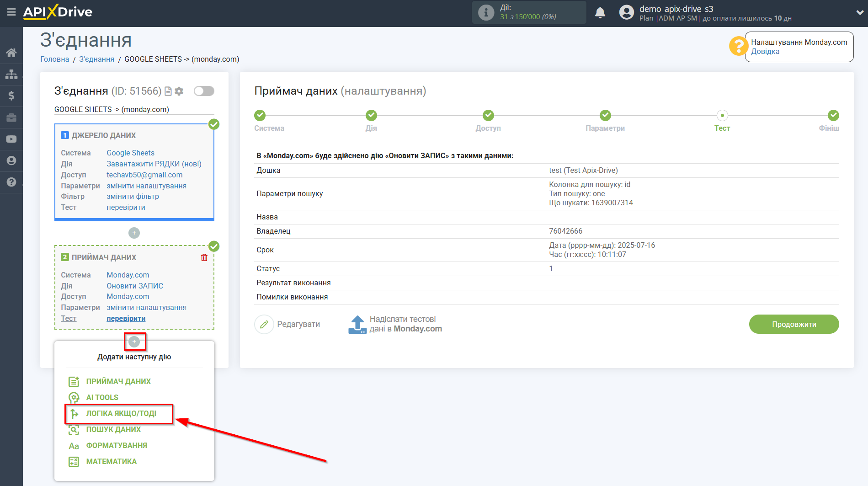
Task: Open the billing dollar sidebar icon
Action: click(x=11, y=96)
